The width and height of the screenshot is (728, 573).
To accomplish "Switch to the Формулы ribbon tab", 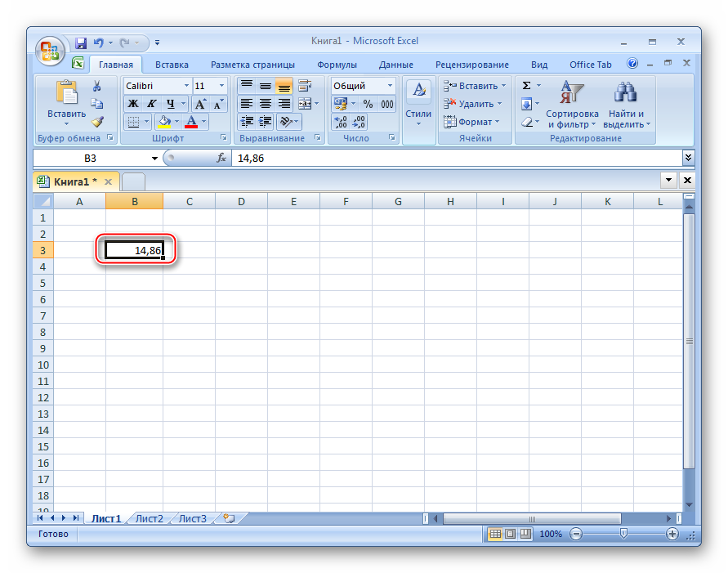I will [x=337, y=65].
